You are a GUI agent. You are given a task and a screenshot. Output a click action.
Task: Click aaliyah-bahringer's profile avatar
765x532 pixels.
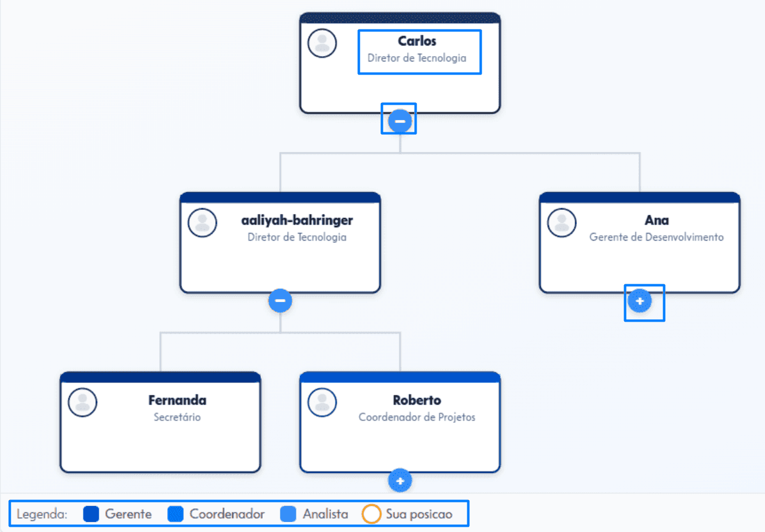(202, 223)
